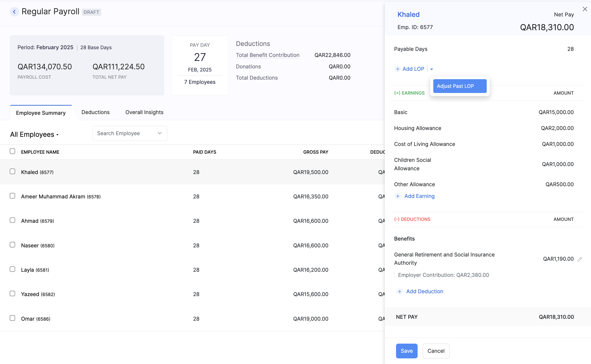
Task: Switch to the Deductions tab
Action: coord(95,112)
